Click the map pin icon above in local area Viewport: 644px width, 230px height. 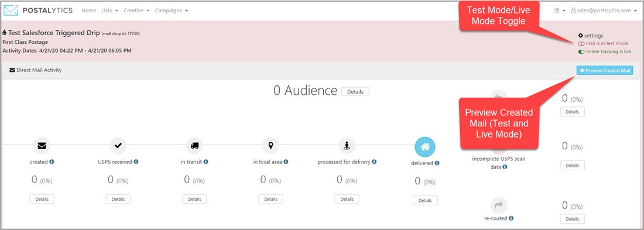(x=270, y=145)
